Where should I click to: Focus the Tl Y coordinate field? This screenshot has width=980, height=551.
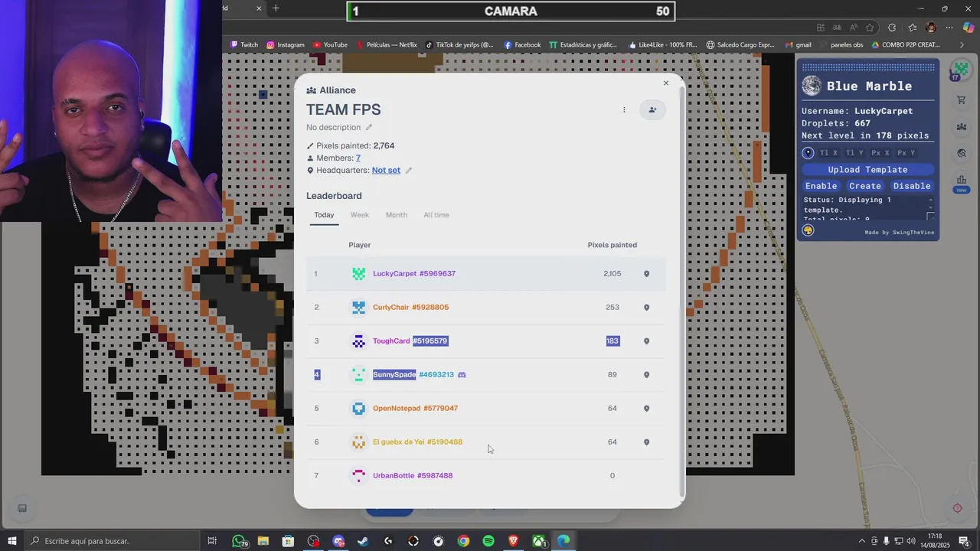[x=854, y=153]
